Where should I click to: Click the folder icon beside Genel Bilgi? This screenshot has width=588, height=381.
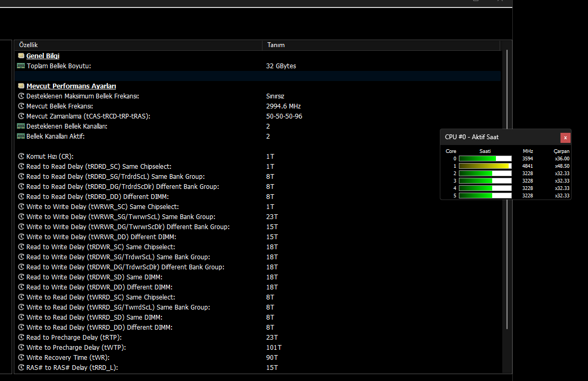point(21,56)
